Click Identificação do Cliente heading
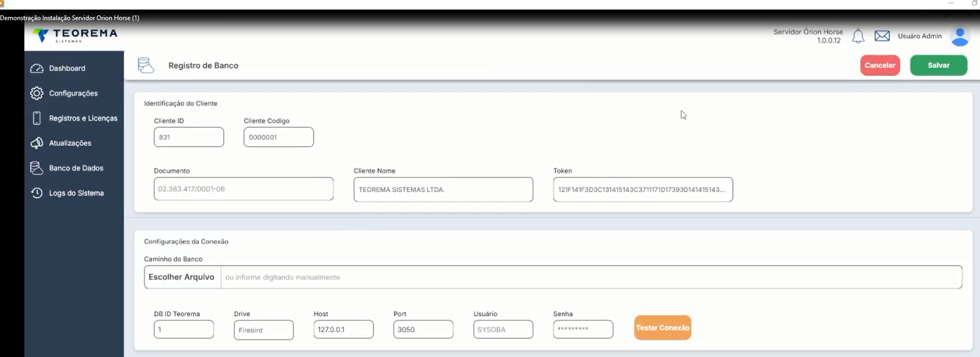The image size is (980, 357). (x=181, y=103)
